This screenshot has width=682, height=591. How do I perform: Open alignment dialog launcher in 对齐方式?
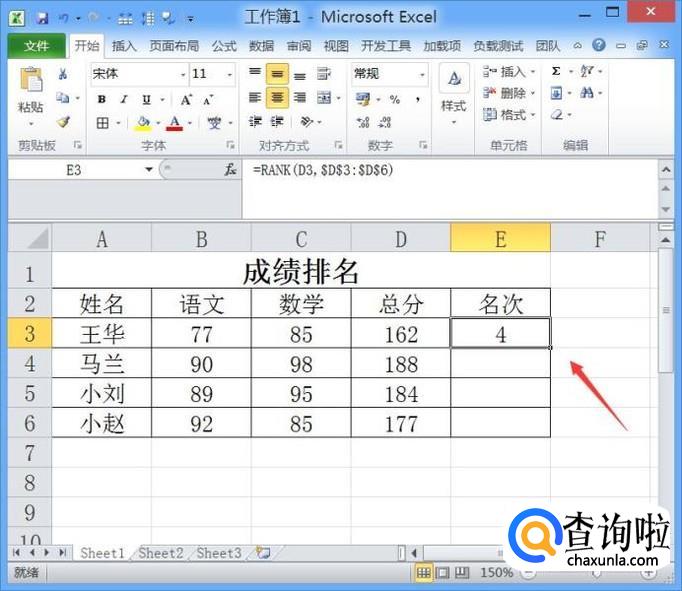[338, 145]
